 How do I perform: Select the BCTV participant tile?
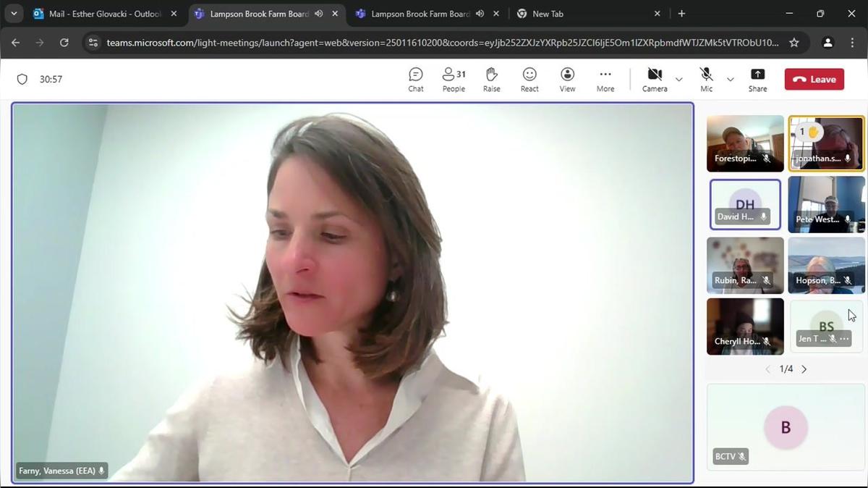point(786,426)
